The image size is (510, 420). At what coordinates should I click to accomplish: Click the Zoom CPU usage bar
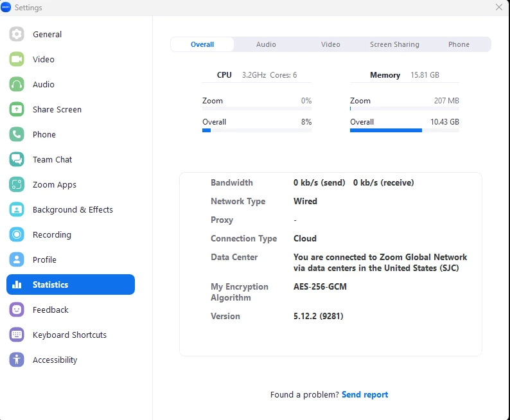coord(257,109)
